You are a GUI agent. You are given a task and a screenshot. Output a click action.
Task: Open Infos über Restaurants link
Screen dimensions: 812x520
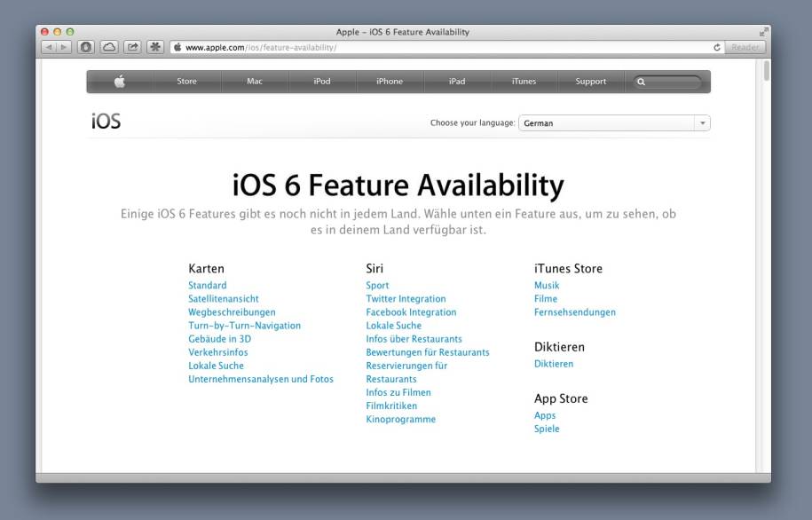[x=414, y=339]
